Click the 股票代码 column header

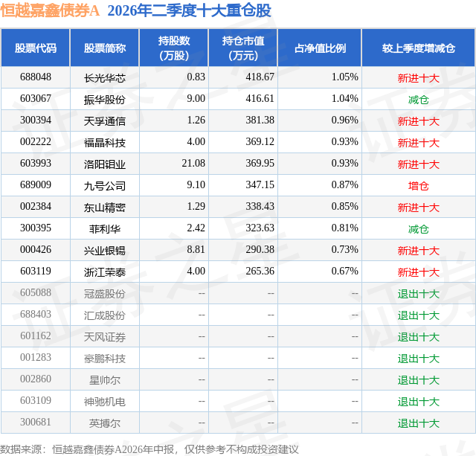[36, 48]
